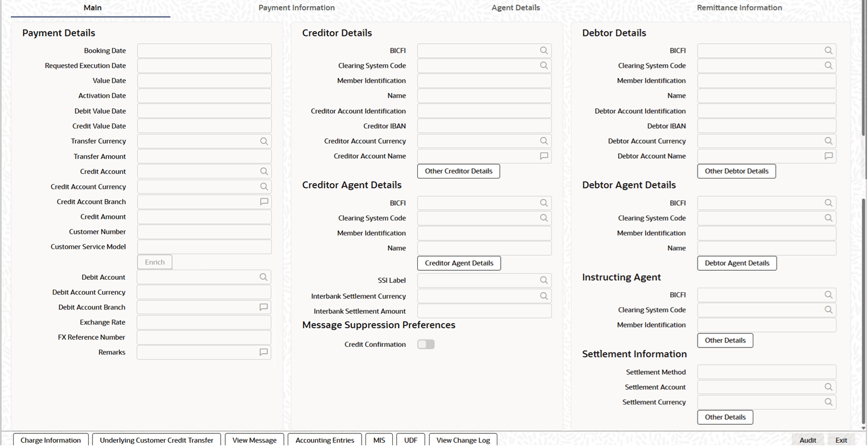Go to the Agent Details tab
This screenshot has height=447, width=868.
pos(516,8)
